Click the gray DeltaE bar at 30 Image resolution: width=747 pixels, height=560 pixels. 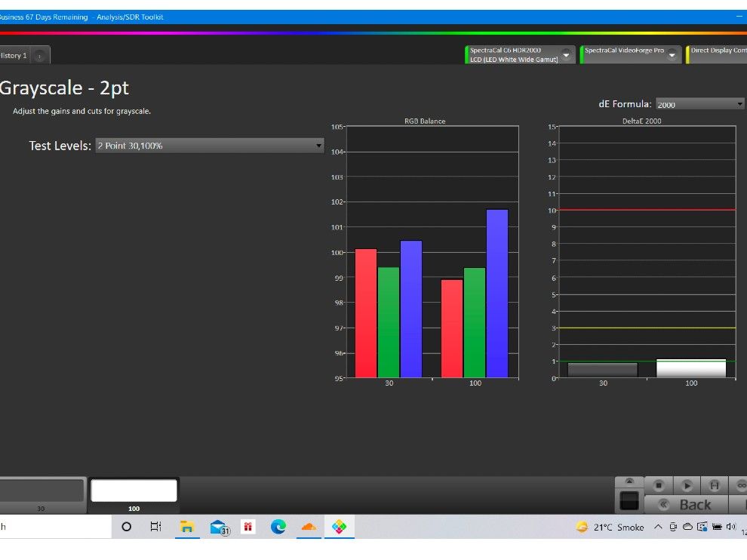pyautogui.click(x=603, y=371)
